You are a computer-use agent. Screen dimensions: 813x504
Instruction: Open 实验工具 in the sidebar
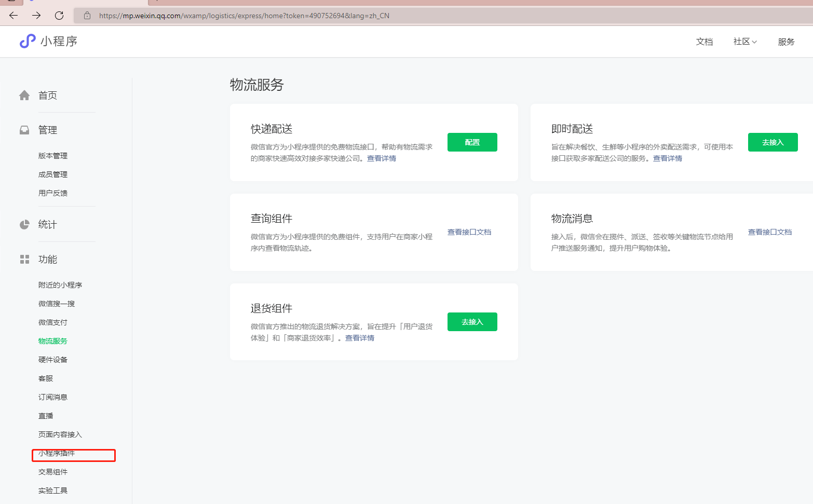(53, 491)
